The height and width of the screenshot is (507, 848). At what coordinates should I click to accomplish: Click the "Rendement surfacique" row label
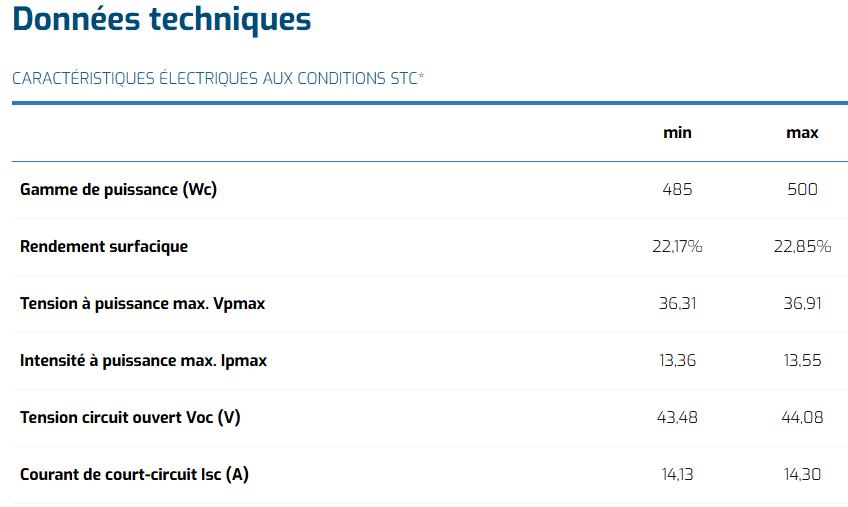[104, 246]
